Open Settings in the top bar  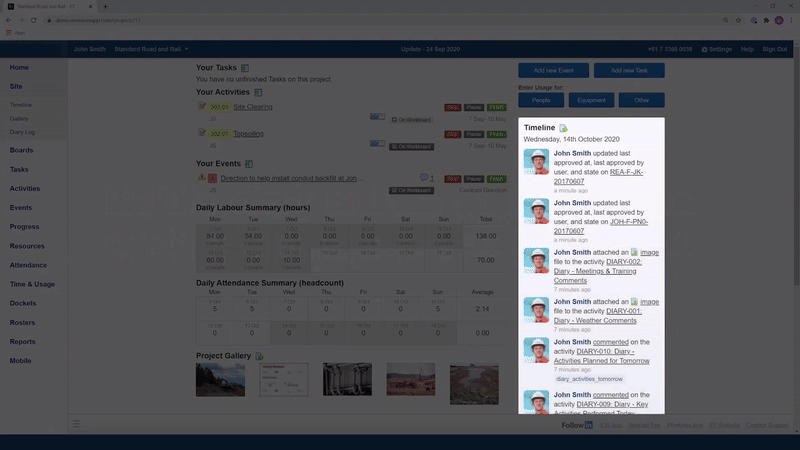click(x=717, y=49)
